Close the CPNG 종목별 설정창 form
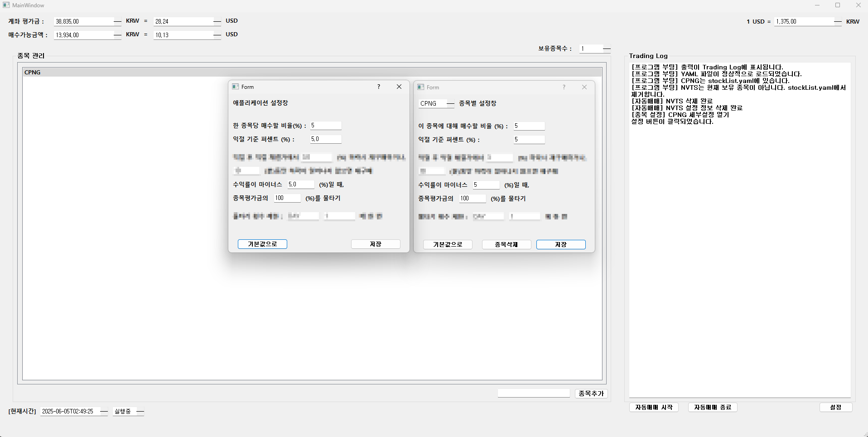Image resolution: width=868 pixels, height=437 pixels. point(584,87)
